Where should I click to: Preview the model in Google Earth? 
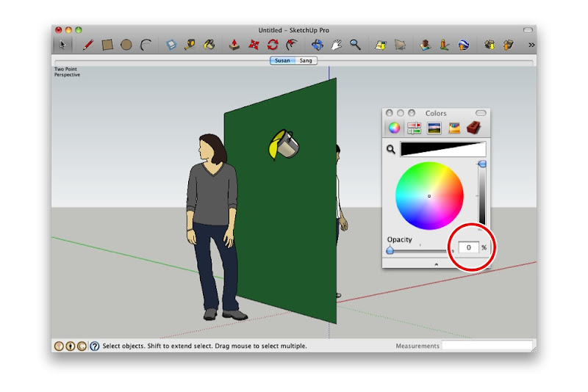[464, 45]
